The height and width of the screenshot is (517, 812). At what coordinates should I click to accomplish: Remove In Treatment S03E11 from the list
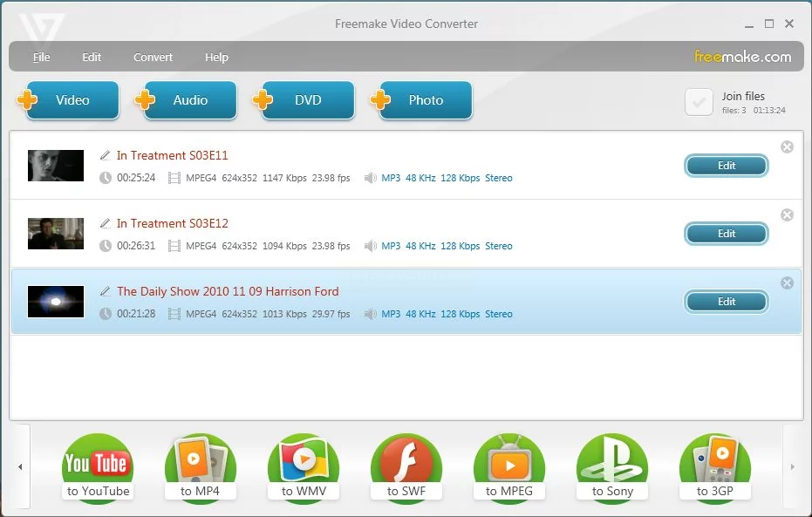coord(787,147)
